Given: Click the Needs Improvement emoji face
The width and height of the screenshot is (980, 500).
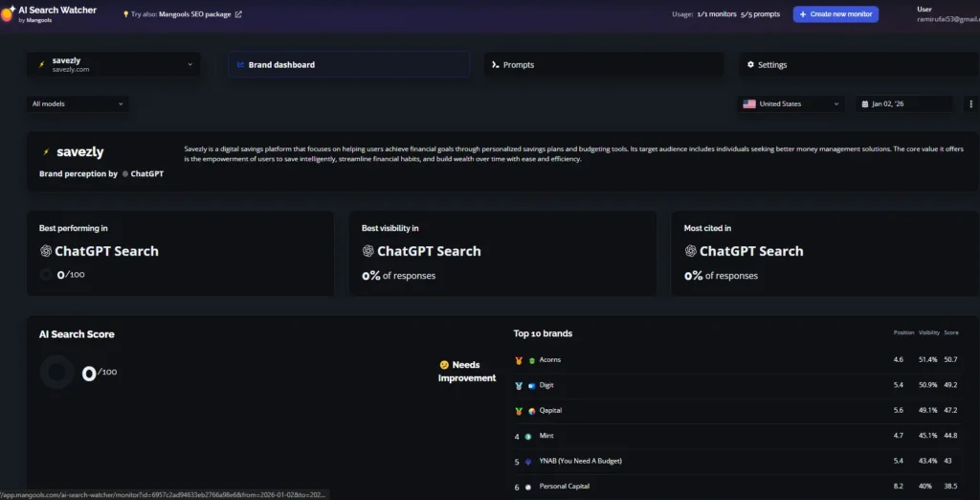Looking at the screenshot, I should pos(444,365).
